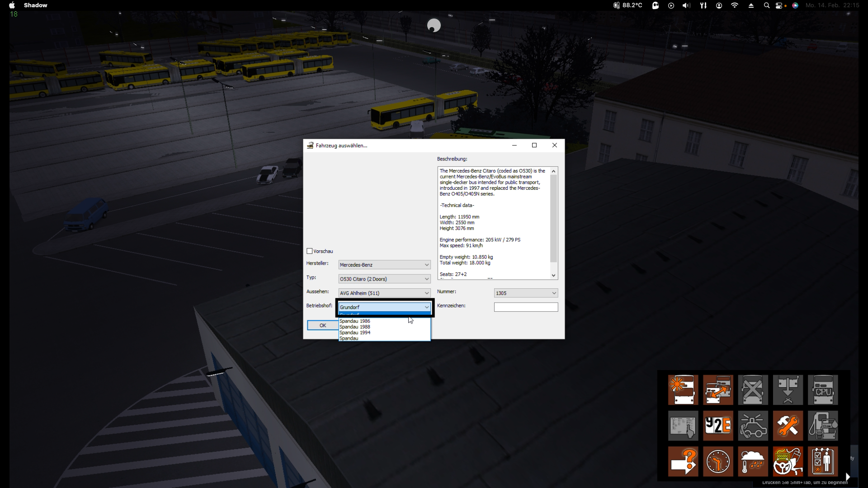Image resolution: width=868 pixels, height=488 pixels.
Task: Select Spandau 1986 from the list
Action: click(355, 321)
